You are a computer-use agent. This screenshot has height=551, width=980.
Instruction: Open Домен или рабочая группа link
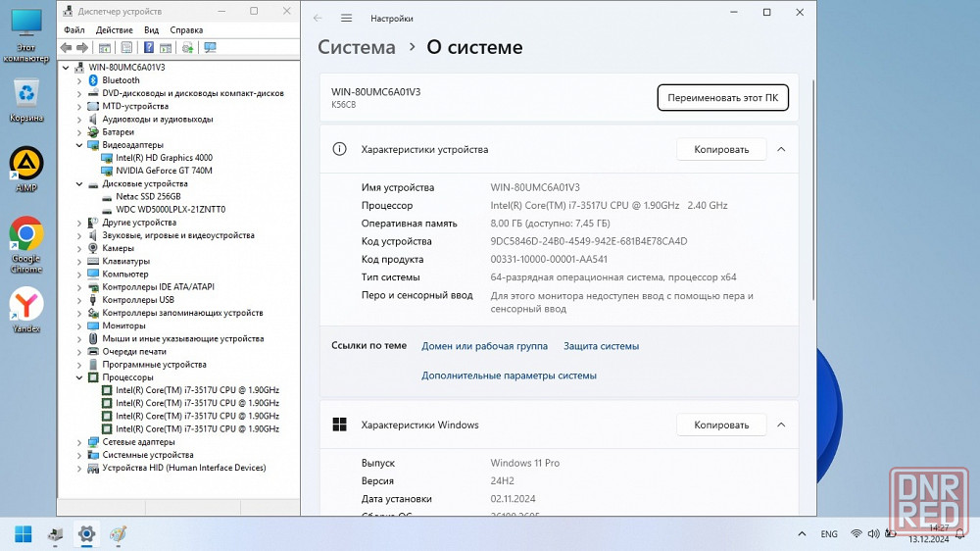point(484,346)
